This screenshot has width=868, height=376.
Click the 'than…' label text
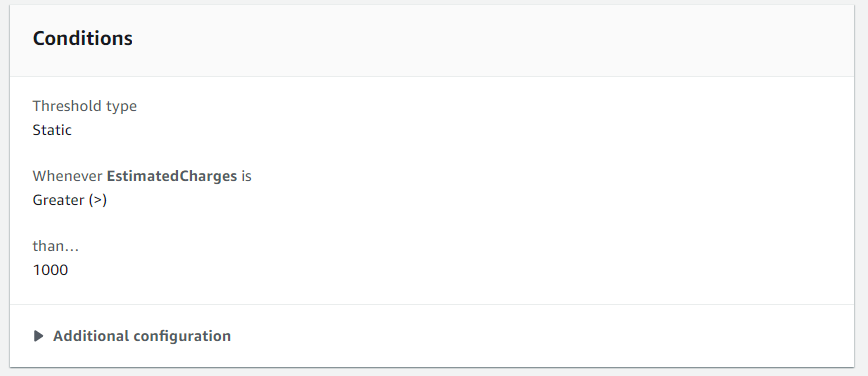pos(56,246)
